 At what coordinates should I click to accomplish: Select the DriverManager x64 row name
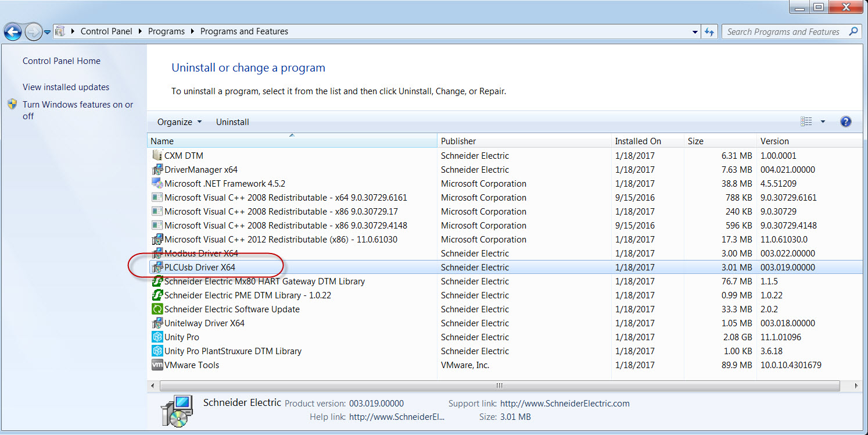[x=201, y=170]
